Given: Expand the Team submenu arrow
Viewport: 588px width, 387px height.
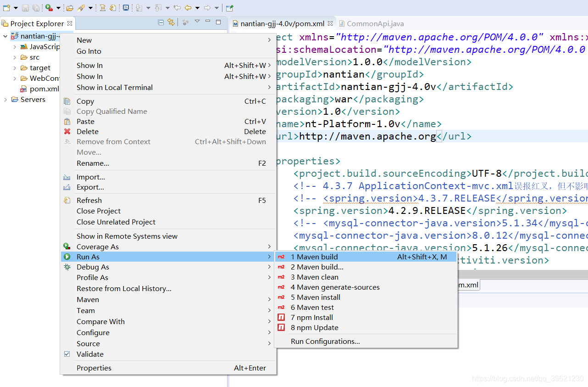Looking at the screenshot, I should 269,311.
